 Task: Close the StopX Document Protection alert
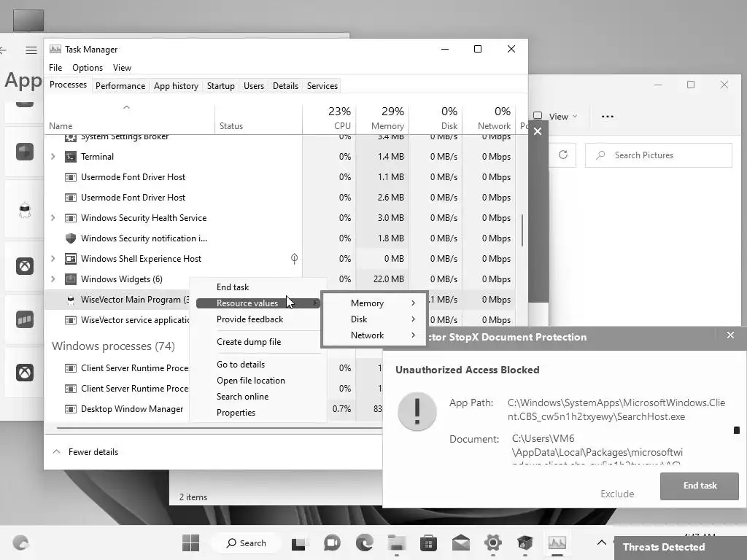[730, 335]
